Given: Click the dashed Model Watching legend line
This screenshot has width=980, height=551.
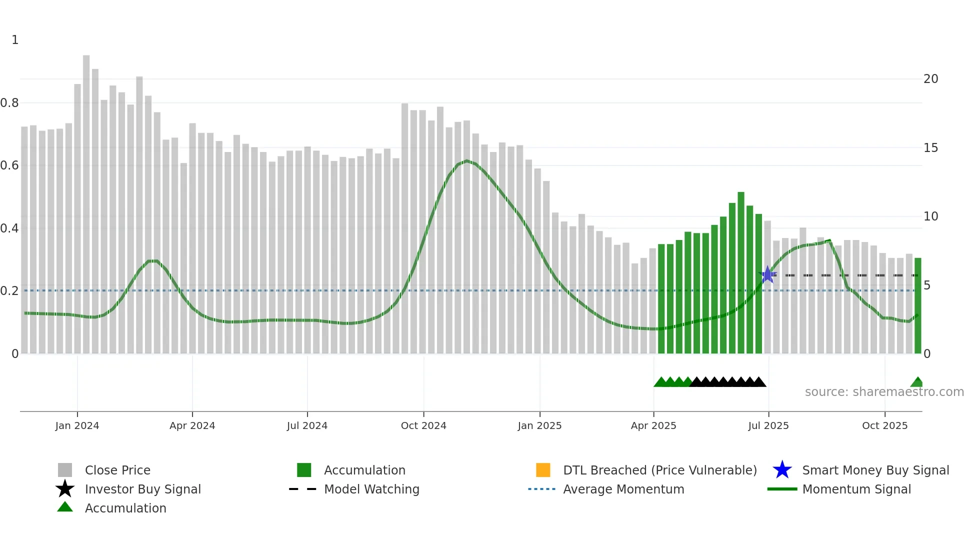Looking at the screenshot, I should coord(303,489).
